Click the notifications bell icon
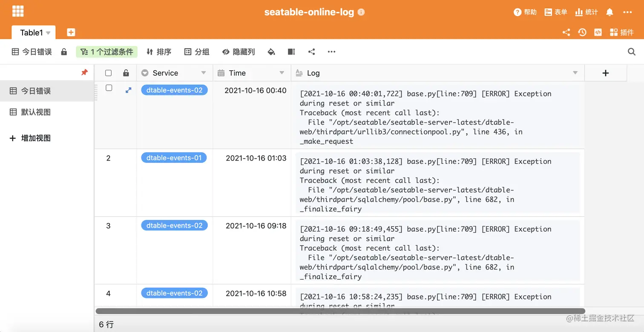The height and width of the screenshot is (332, 644). [609, 12]
